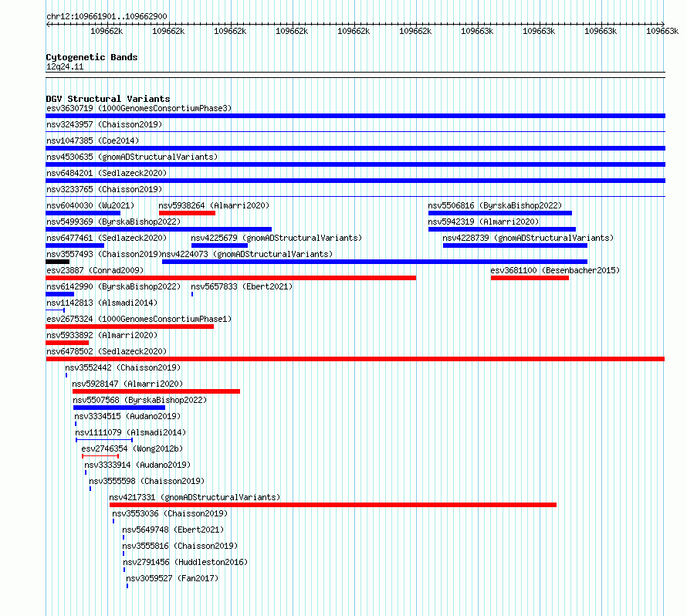
Task: Open nsv3553036 (Chaisson2019) label
Action: click(170, 513)
